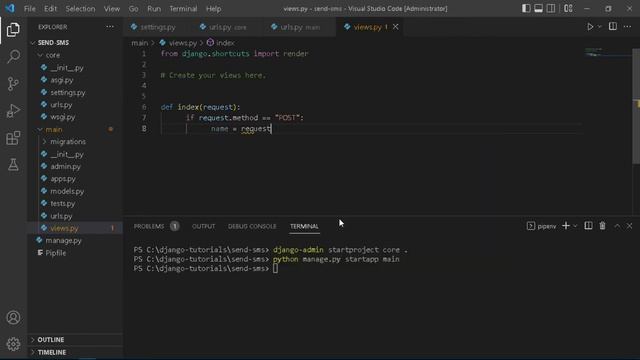640x360 pixels.
Task: Click the Run Python File play button
Action: (x=590, y=27)
